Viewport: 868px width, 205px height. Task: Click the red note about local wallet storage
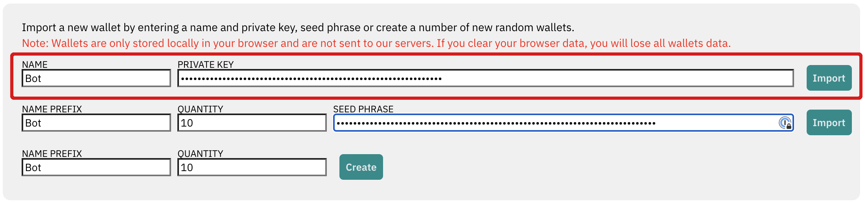click(376, 43)
